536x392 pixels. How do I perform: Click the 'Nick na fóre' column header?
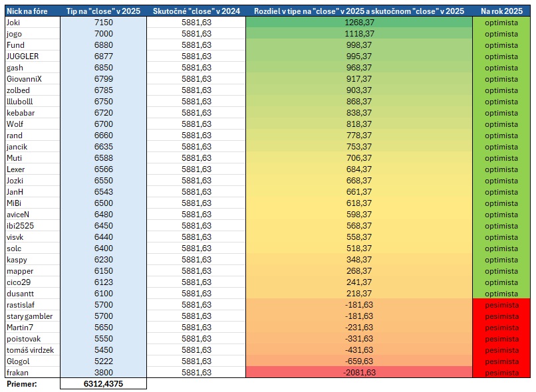click(32, 11)
